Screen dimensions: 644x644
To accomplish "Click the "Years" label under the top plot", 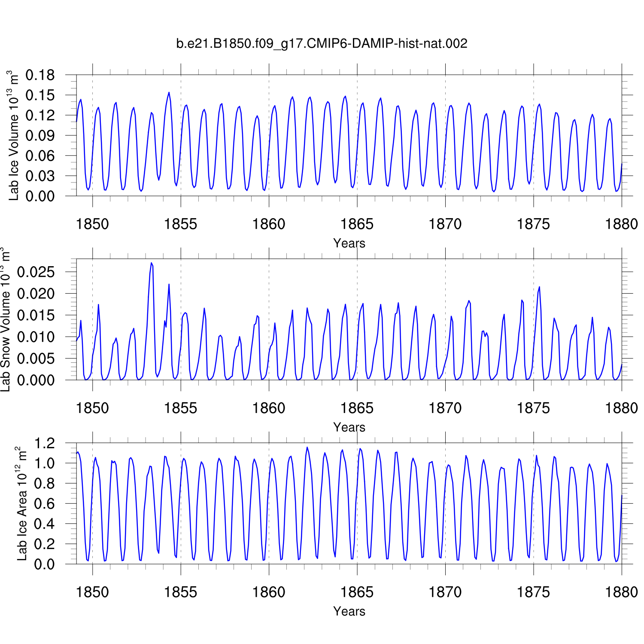I will (x=349, y=243).
